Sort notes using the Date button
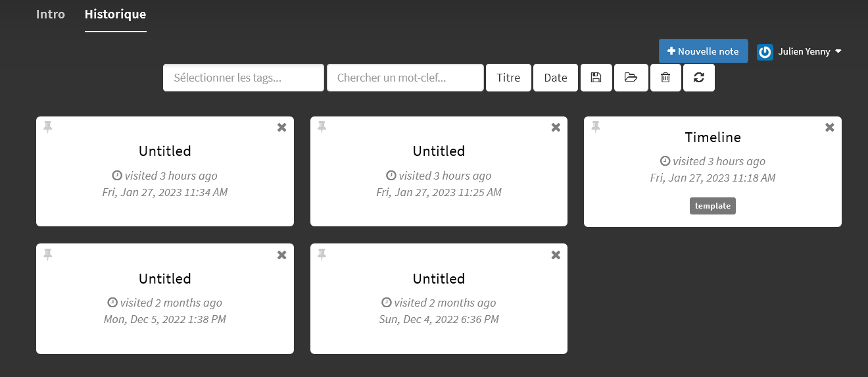 (556, 78)
